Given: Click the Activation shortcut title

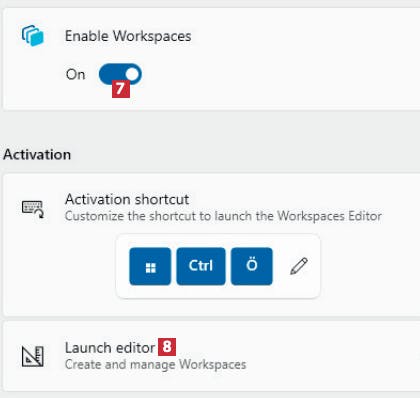Looking at the screenshot, I should pos(127,199).
